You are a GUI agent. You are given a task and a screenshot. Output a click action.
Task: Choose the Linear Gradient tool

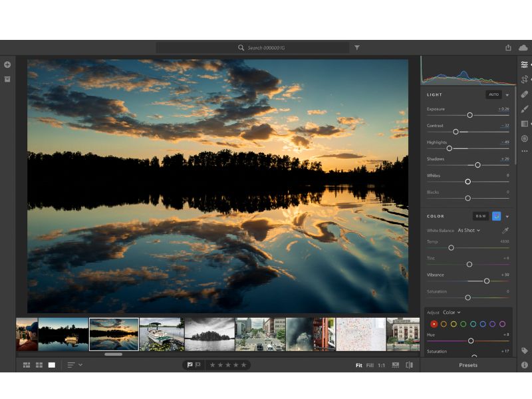(x=525, y=124)
